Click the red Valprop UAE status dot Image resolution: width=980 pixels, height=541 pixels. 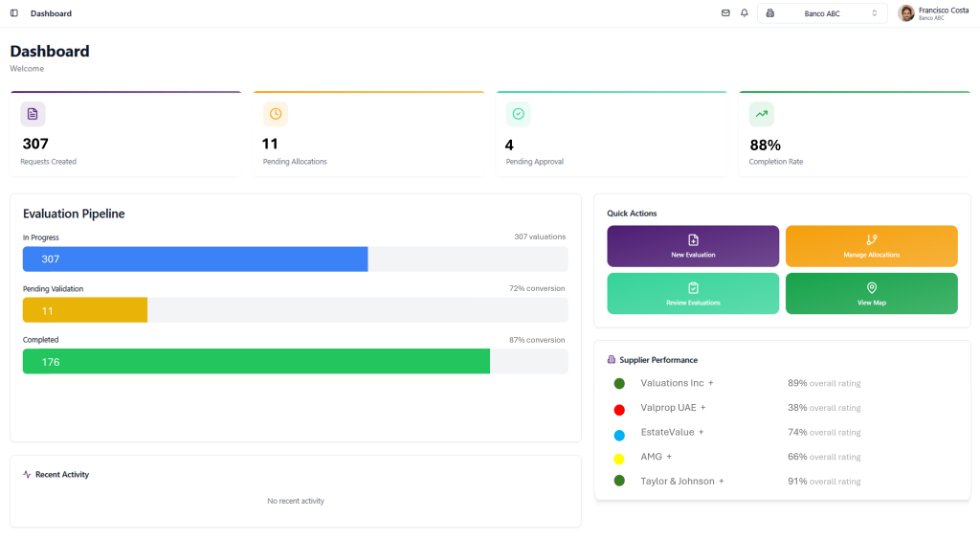point(619,410)
